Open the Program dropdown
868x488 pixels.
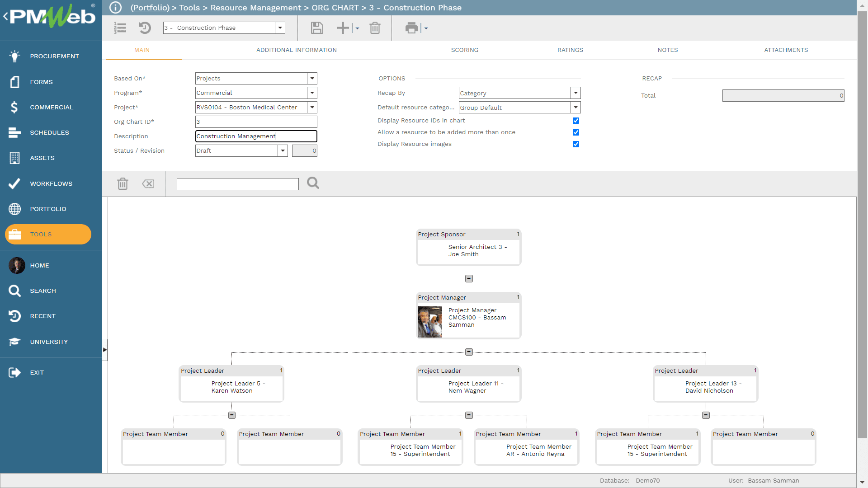tap(312, 93)
